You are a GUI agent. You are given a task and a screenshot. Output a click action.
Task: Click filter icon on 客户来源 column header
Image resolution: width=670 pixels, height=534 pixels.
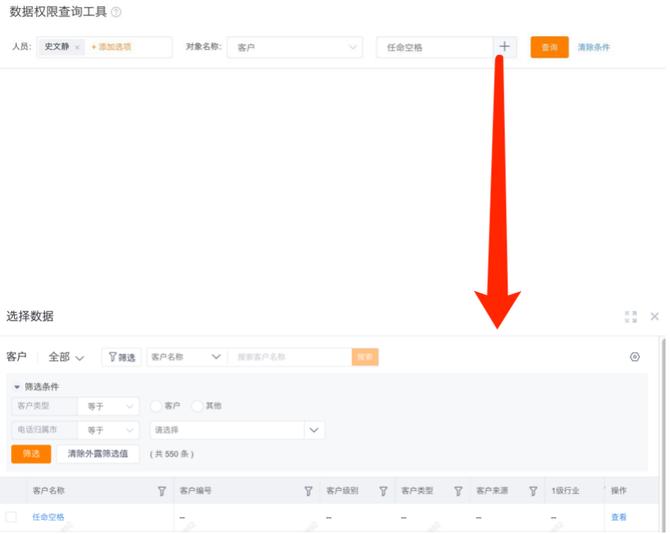pyautogui.click(x=533, y=491)
